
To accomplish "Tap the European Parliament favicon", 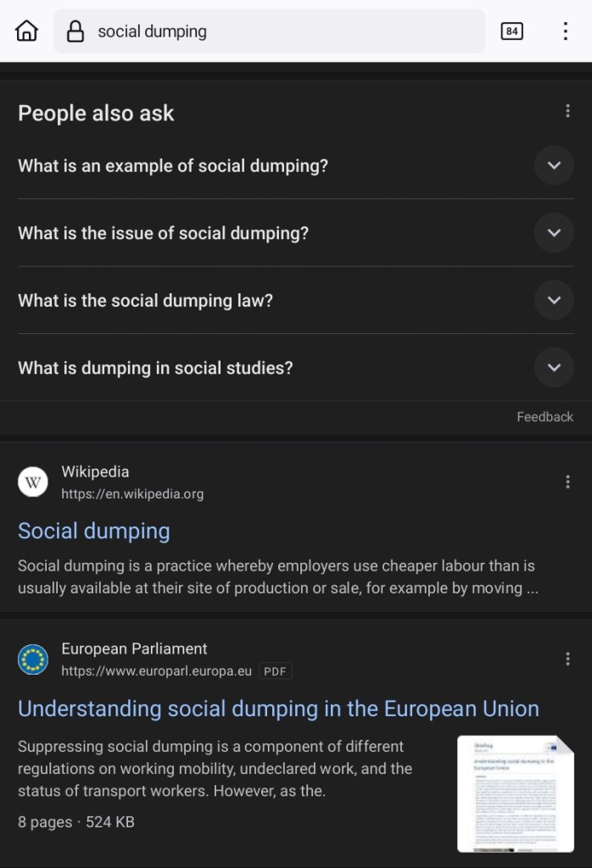I will pos(33,659).
